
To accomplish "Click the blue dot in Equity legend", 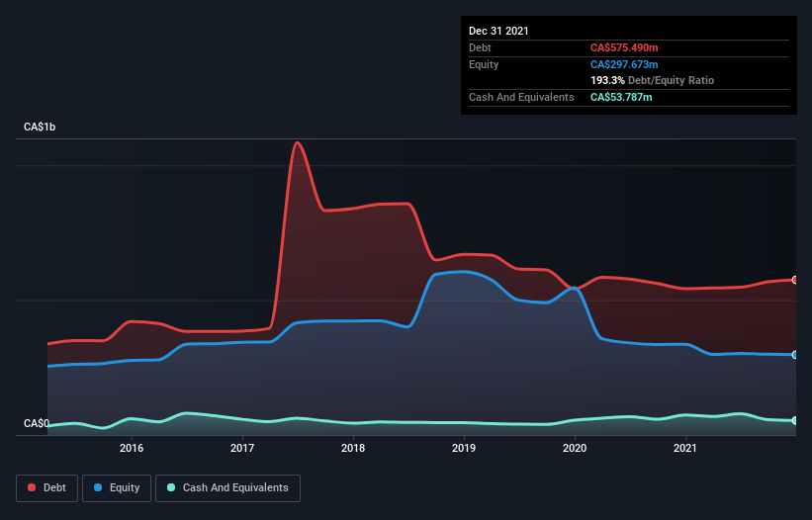I will click(x=98, y=487).
